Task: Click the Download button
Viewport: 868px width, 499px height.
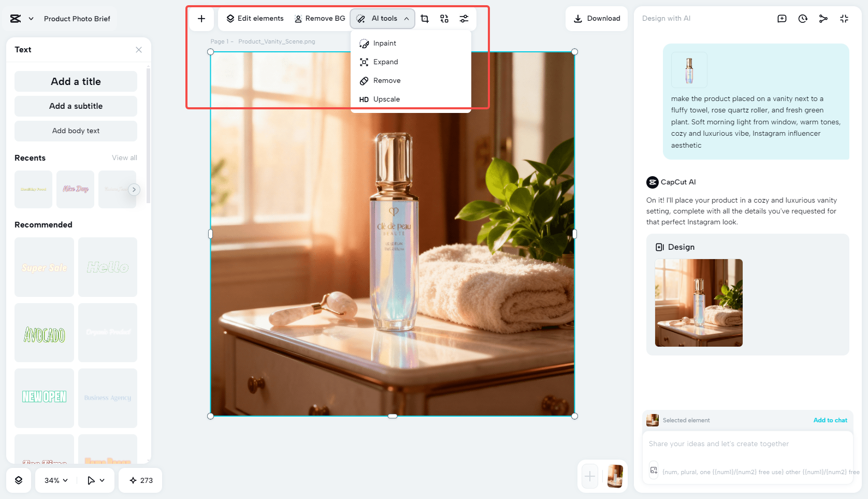Action: [x=596, y=18]
